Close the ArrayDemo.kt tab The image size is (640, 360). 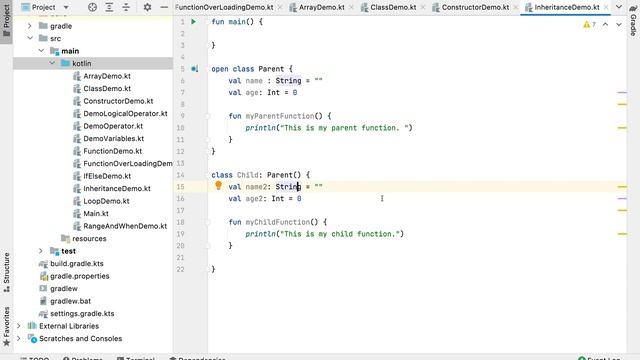351,7
